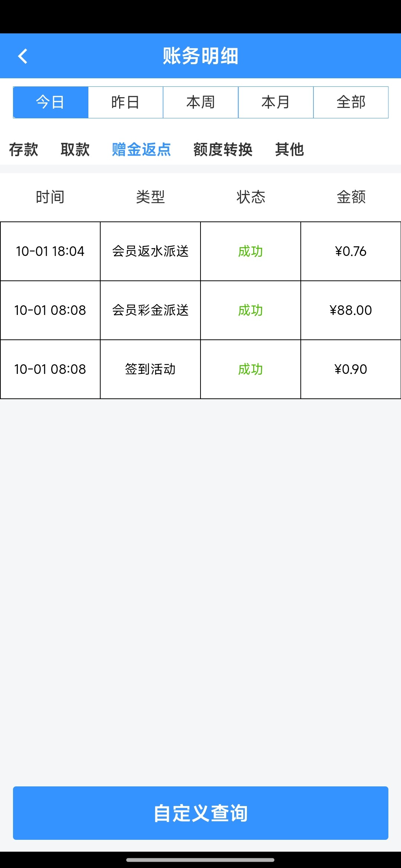Click the 会员彩金派送 record entry
This screenshot has width=401, height=868.
tap(150, 310)
